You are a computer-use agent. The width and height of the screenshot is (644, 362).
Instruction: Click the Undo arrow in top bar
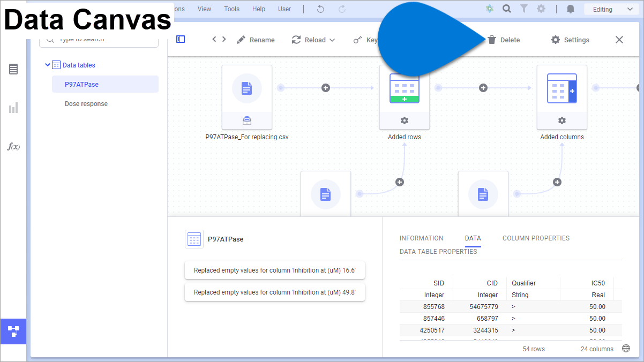click(x=320, y=9)
